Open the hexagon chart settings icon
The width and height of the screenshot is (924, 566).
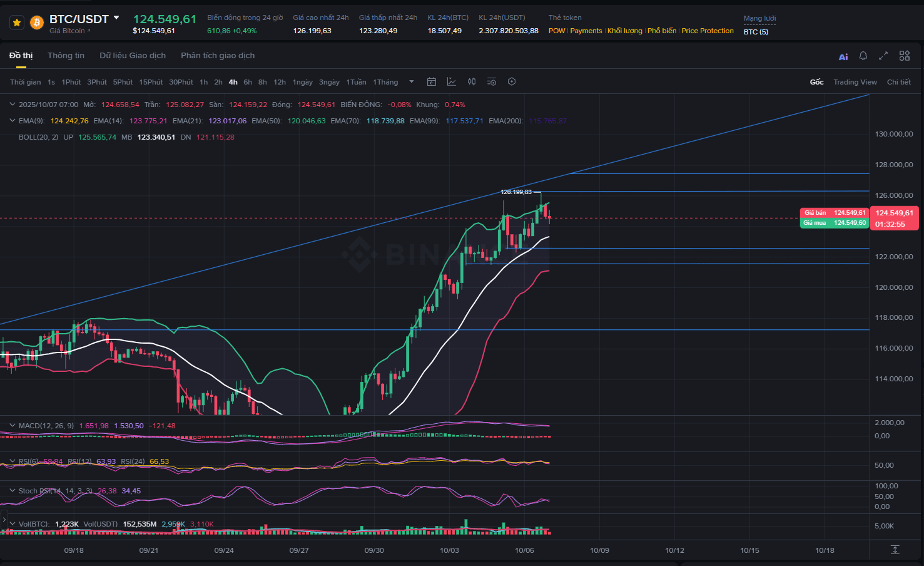pyautogui.click(x=512, y=82)
